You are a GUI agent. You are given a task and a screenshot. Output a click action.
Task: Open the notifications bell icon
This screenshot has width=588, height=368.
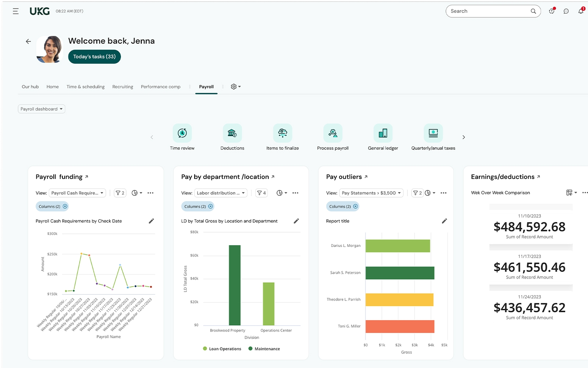(581, 11)
